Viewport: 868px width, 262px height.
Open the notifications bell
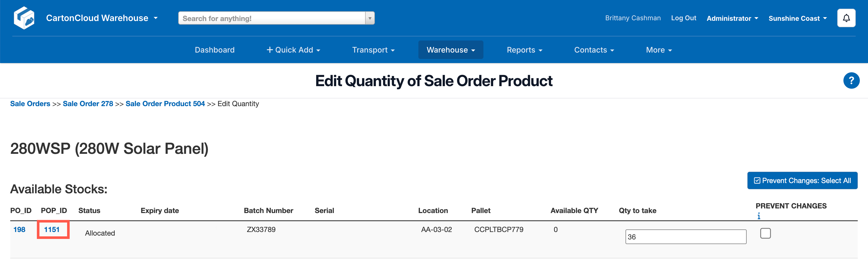click(x=846, y=18)
